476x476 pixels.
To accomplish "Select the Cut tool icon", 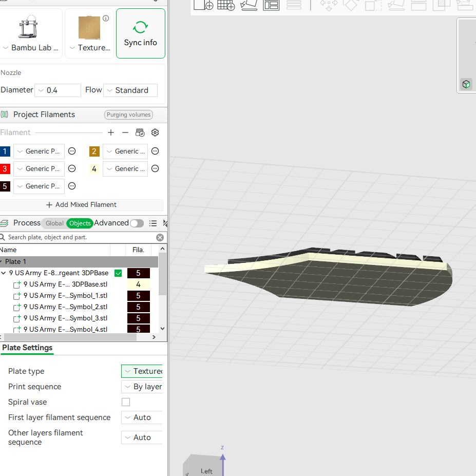I will (x=418, y=5).
